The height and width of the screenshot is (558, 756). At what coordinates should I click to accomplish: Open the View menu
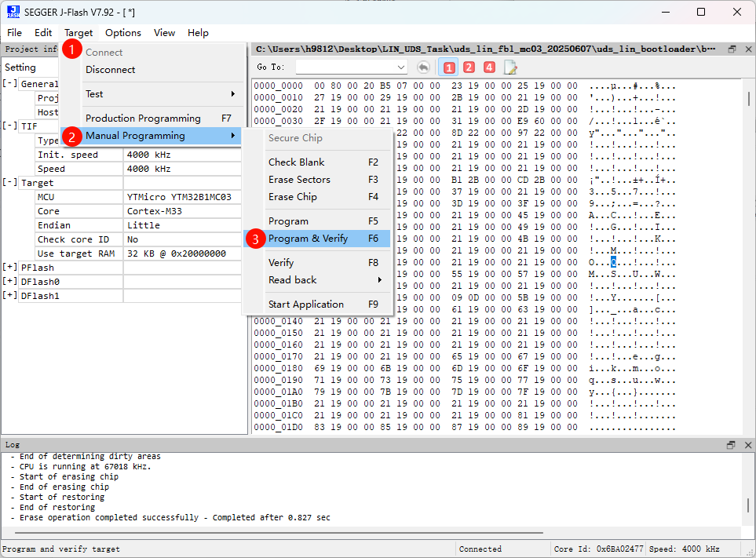[x=164, y=33]
